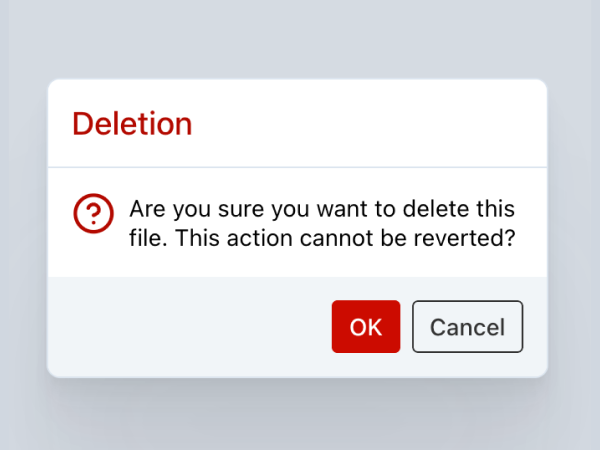The height and width of the screenshot is (450, 600).
Task: Click the "Are you sure" message line
Action: click(322, 211)
